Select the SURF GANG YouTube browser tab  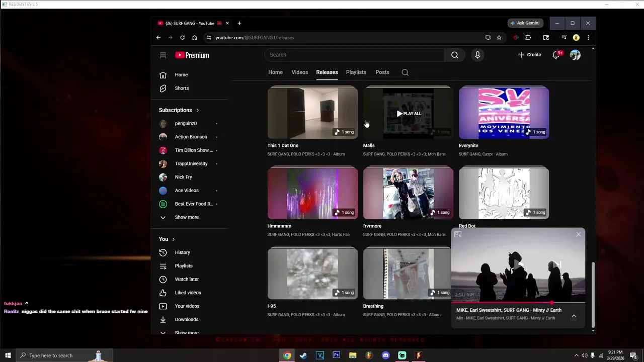pyautogui.click(x=193, y=23)
